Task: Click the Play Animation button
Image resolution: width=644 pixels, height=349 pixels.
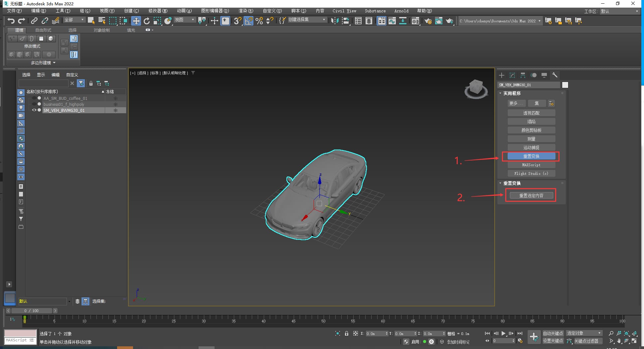Action: 503,333
